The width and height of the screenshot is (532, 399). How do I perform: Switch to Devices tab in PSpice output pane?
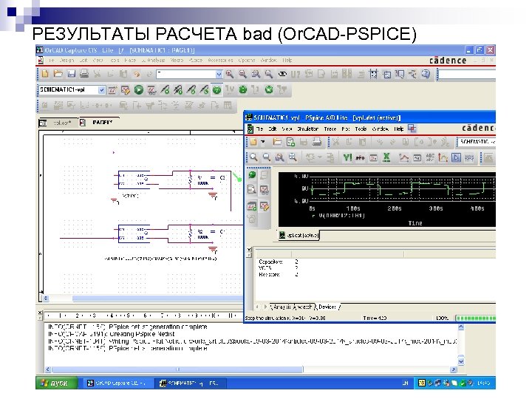point(327,307)
